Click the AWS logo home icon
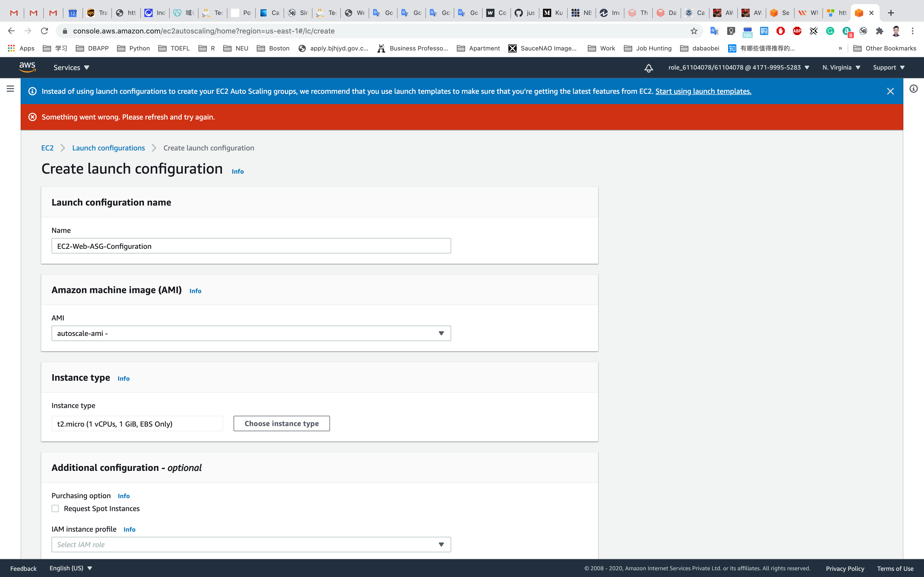This screenshot has height=577, width=924. [28, 67]
